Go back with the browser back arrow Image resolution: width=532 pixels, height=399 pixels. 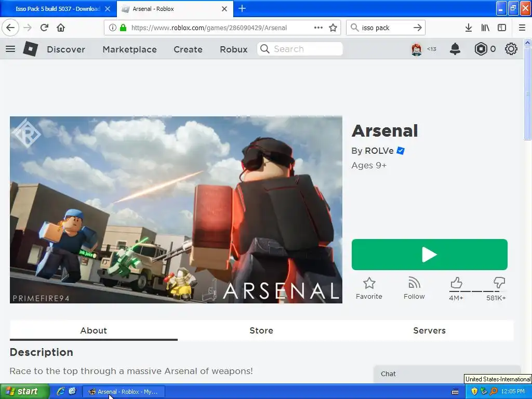(x=10, y=28)
